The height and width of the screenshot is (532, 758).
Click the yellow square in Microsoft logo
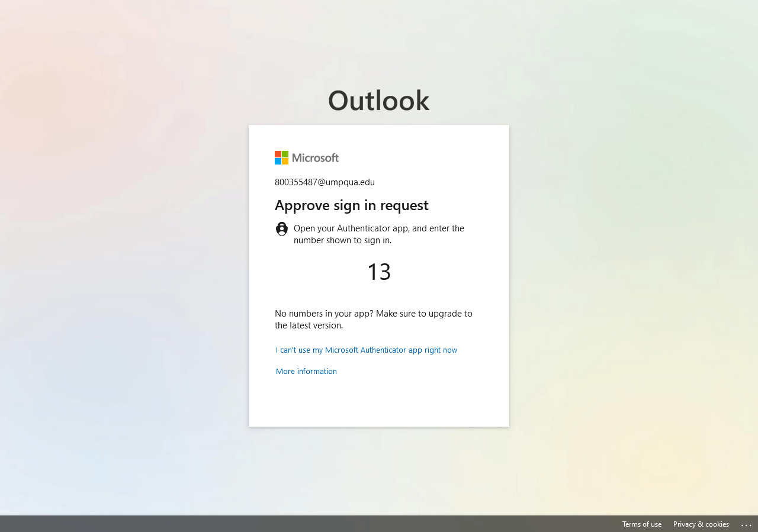click(x=285, y=162)
